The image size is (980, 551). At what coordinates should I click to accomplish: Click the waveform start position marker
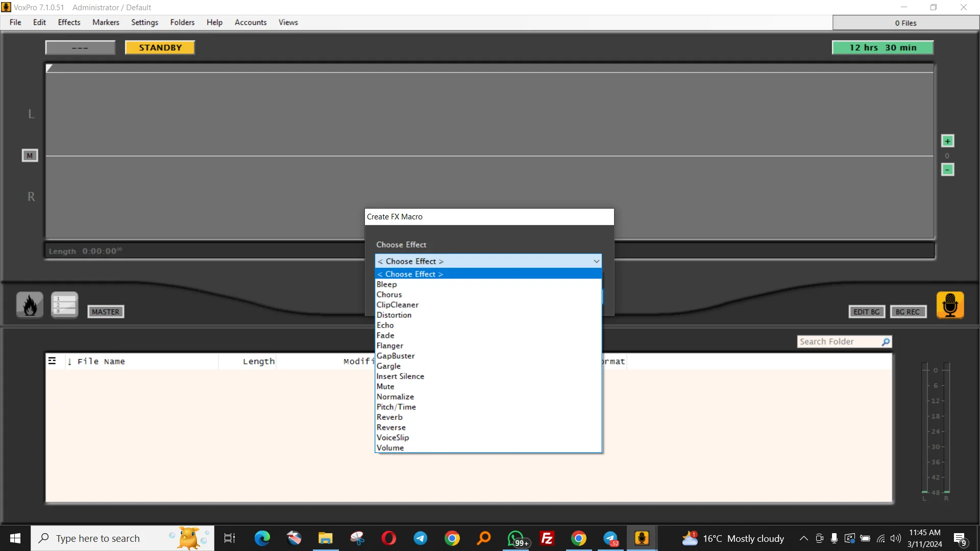click(50, 68)
